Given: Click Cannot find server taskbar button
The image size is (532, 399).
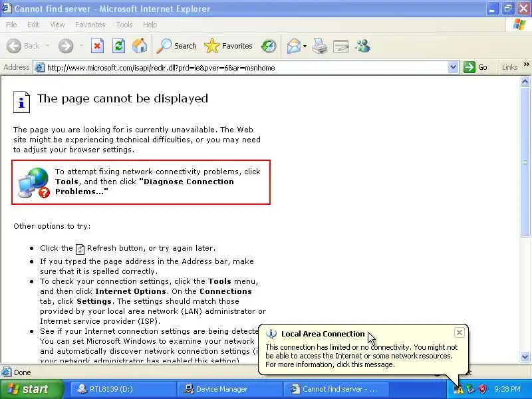Looking at the screenshot, I should click(x=336, y=389).
